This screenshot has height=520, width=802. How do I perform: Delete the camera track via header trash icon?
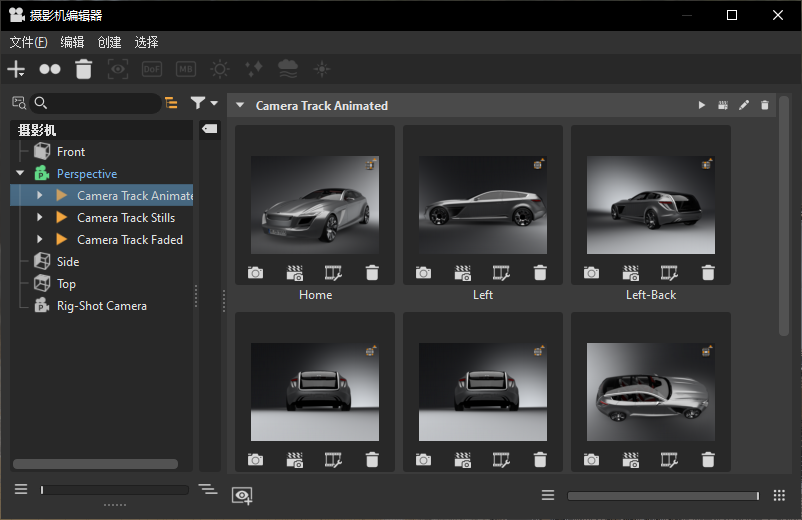[x=765, y=105]
